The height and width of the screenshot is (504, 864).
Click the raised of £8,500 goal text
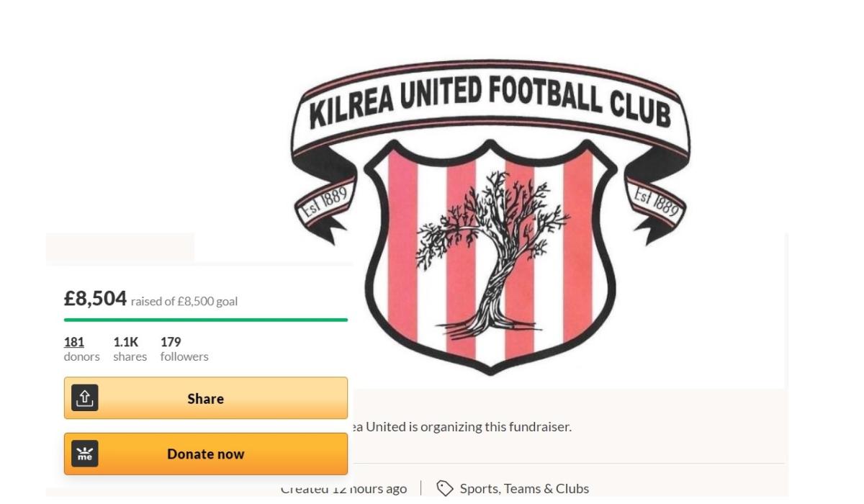(184, 302)
